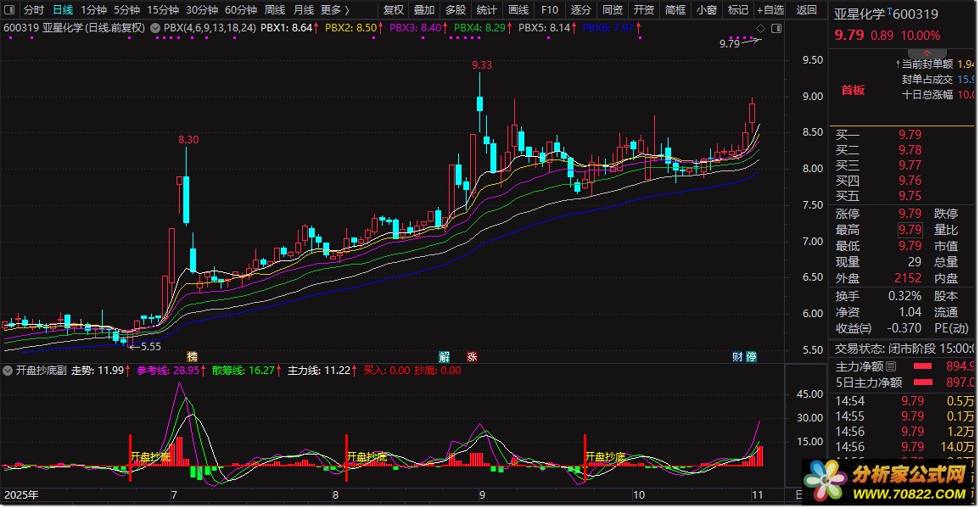Viewport: 980px width, 508px height.
Task: Select the 买三 price 9.77
Action: (x=910, y=165)
